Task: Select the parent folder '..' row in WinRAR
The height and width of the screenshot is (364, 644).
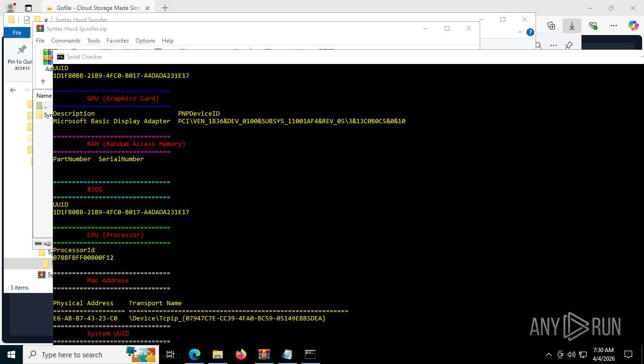Action: tap(44, 106)
